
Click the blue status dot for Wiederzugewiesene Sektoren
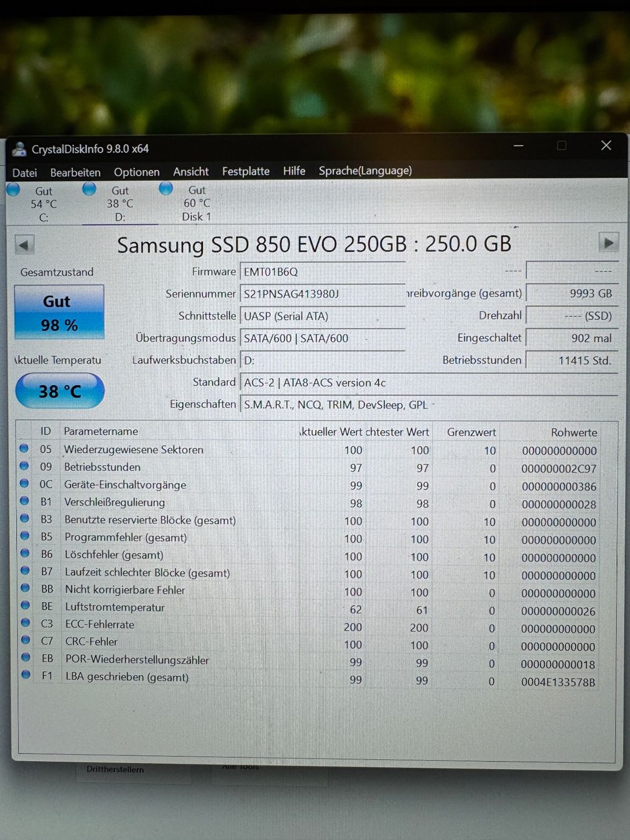pyautogui.click(x=24, y=448)
